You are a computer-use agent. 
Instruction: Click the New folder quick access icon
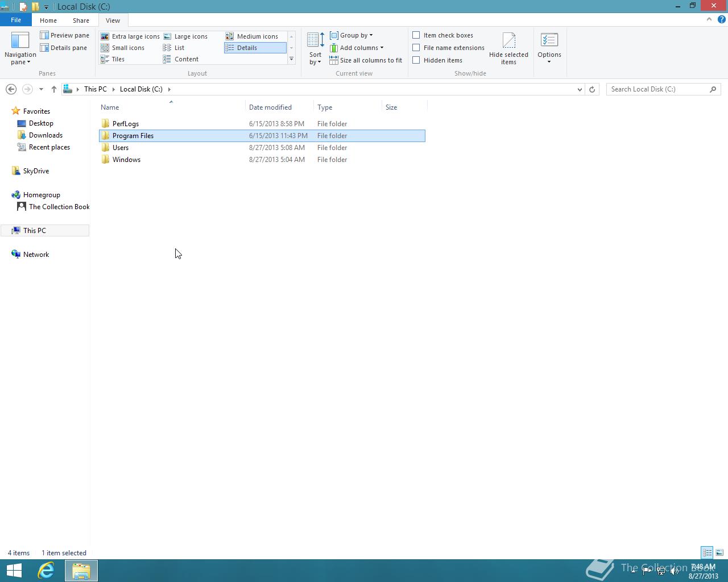point(35,7)
